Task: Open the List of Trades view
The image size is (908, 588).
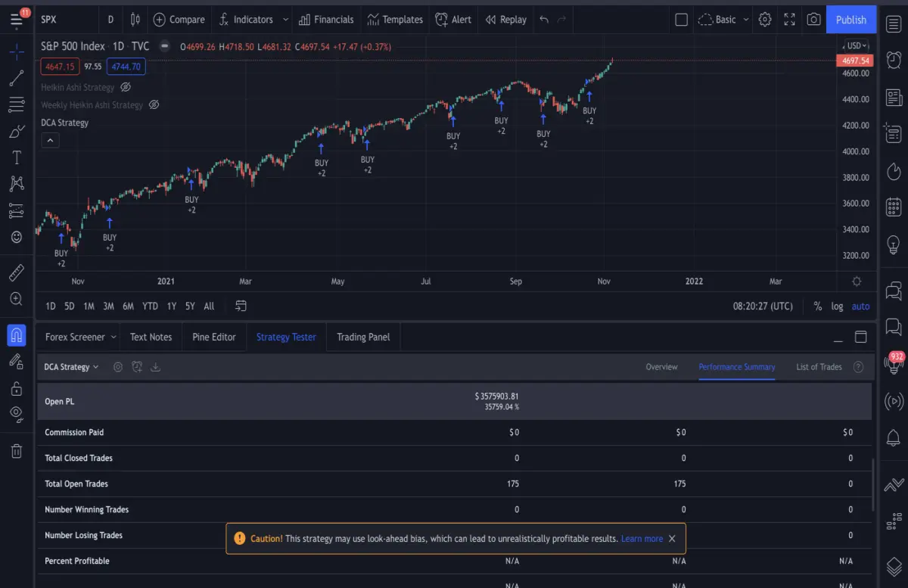Action: click(x=819, y=367)
